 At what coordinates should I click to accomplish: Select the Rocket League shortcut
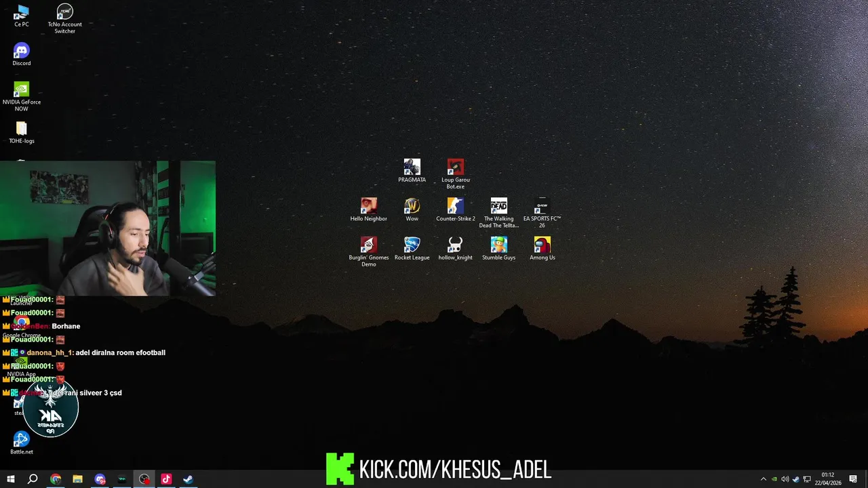click(412, 249)
